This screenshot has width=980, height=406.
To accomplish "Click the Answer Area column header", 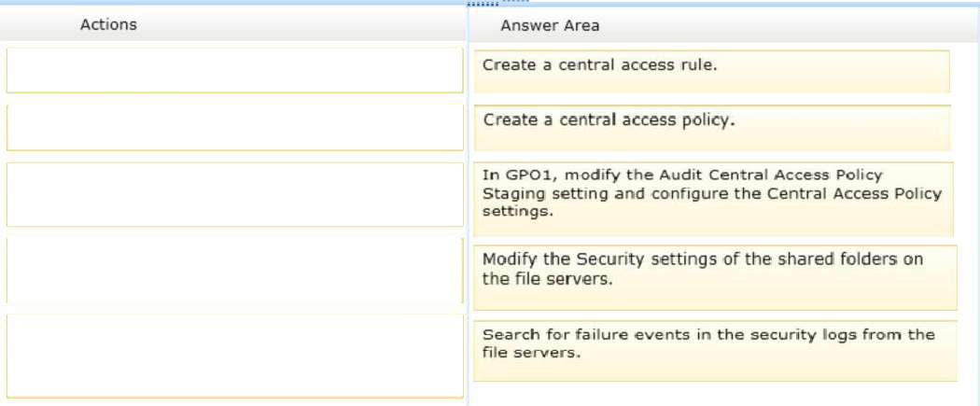I will (550, 25).
